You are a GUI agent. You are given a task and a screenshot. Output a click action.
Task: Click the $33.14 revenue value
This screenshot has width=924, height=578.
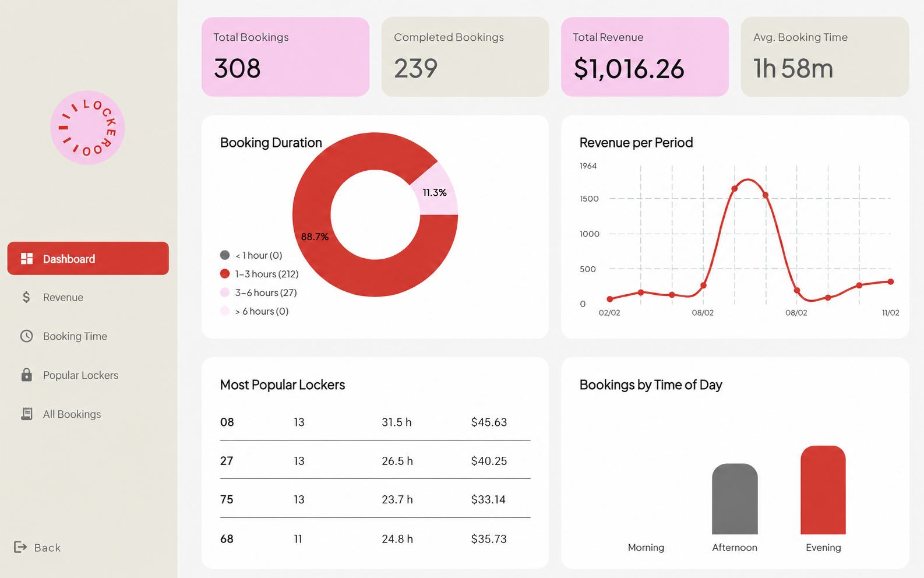488,499
